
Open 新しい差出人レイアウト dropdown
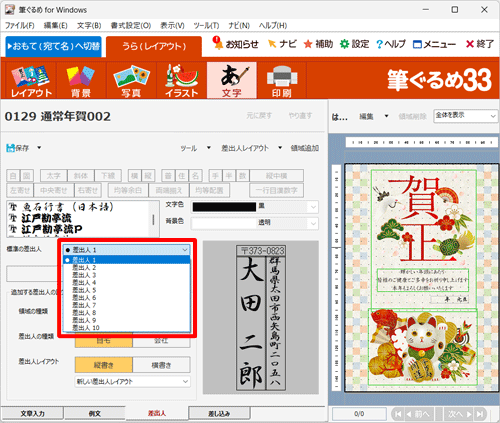click(133, 382)
